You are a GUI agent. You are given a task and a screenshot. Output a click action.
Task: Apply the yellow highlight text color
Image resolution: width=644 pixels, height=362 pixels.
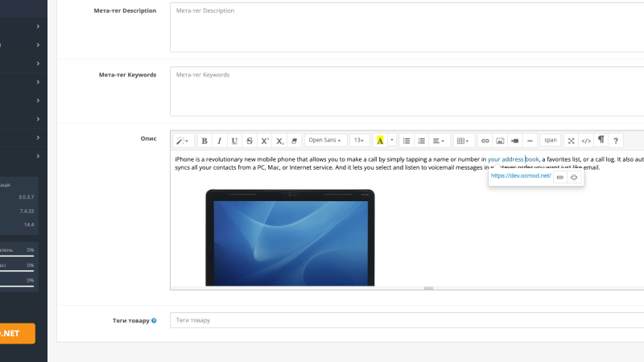click(380, 141)
